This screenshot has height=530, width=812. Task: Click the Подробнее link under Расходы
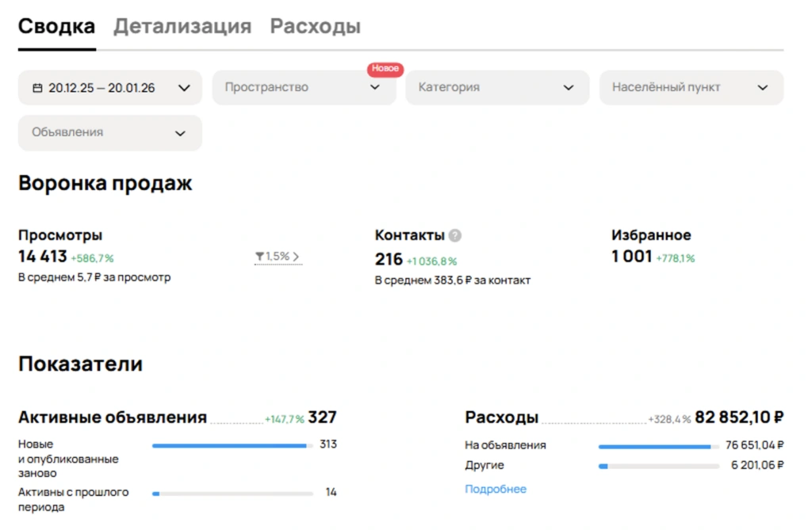495,489
